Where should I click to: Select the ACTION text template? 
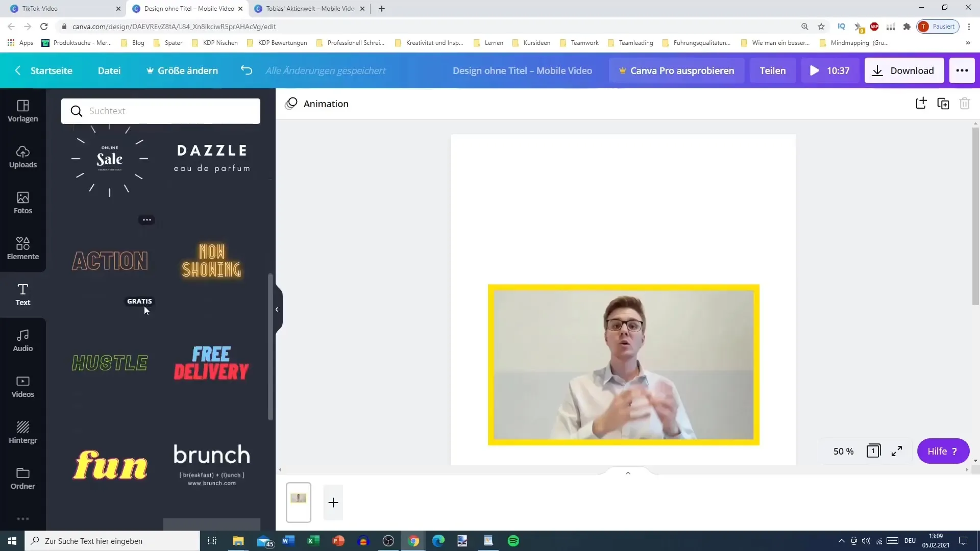tap(110, 261)
